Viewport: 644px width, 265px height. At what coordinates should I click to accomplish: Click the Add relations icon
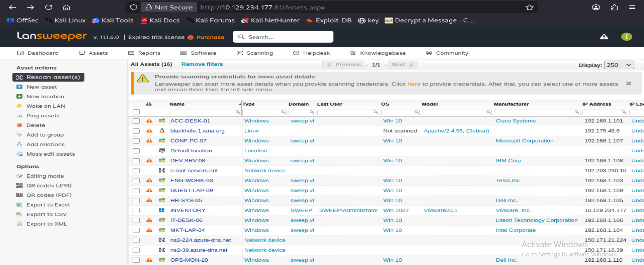(x=19, y=145)
